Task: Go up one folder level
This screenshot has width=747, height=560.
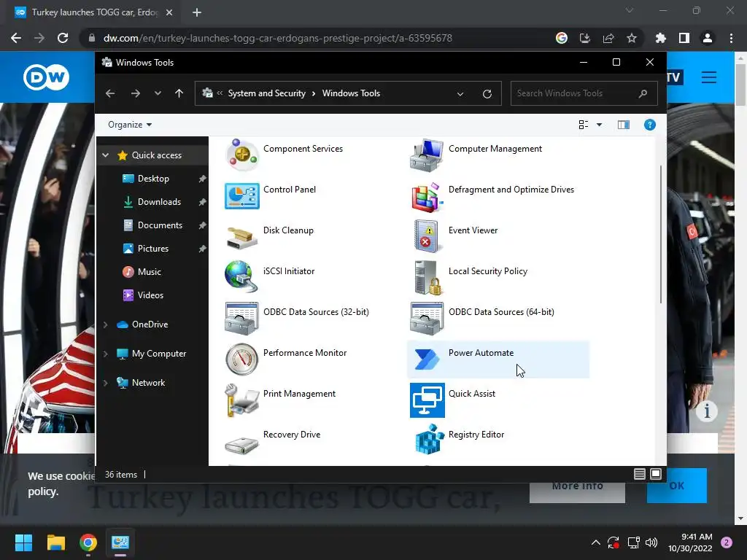Action: [x=179, y=93]
